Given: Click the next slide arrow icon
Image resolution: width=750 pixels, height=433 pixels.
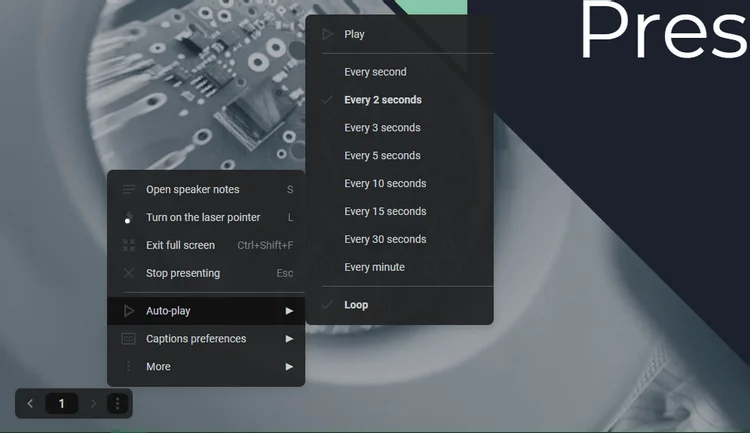Looking at the screenshot, I should point(94,404).
